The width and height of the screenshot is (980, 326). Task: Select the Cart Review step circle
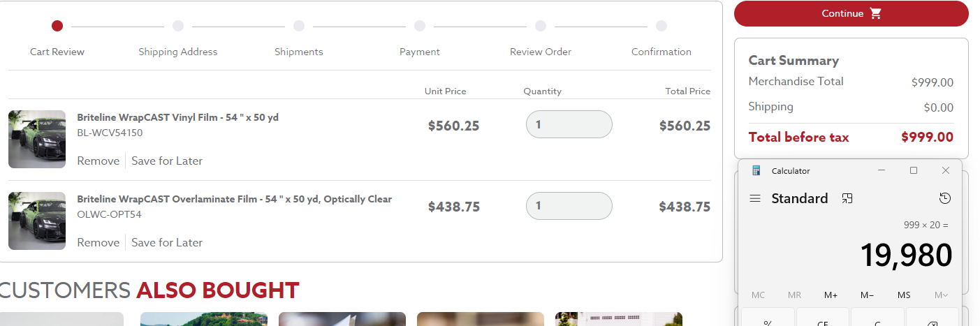(x=57, y=26)
